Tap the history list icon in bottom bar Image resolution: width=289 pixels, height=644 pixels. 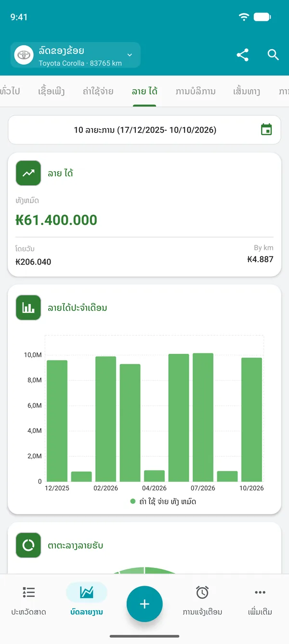(x=29, y=592)
